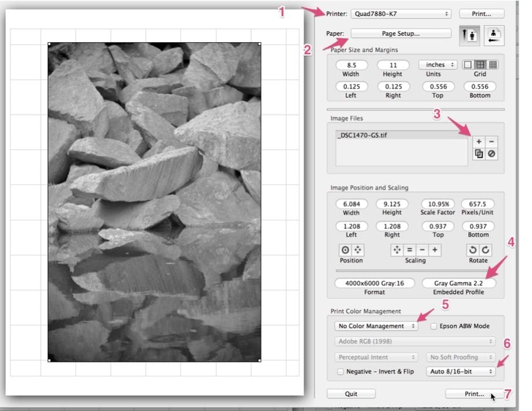This screenshot has width=532, height=411.
Task: Add an image file with plus icon
Action: point(479,142)
